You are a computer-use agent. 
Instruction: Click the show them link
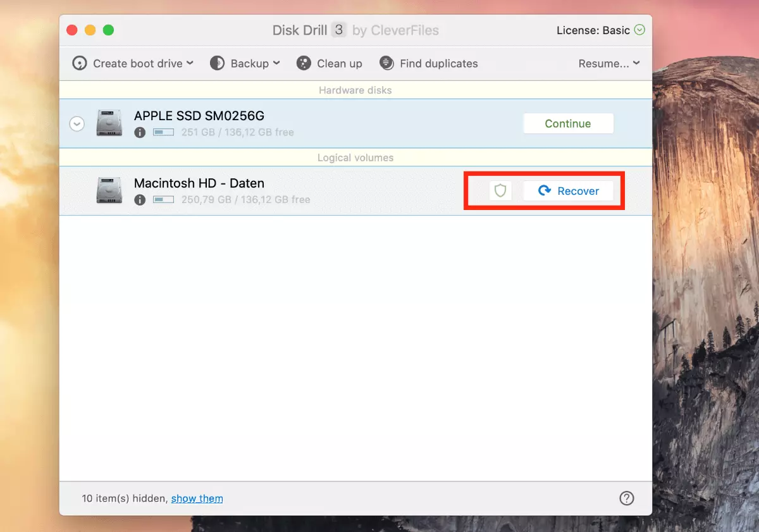[197, 498]
